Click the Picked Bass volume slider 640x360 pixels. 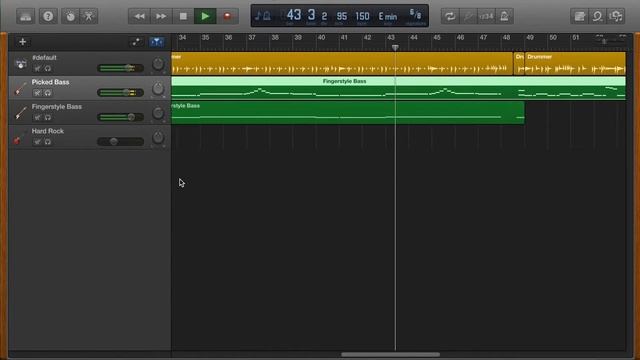120,93
